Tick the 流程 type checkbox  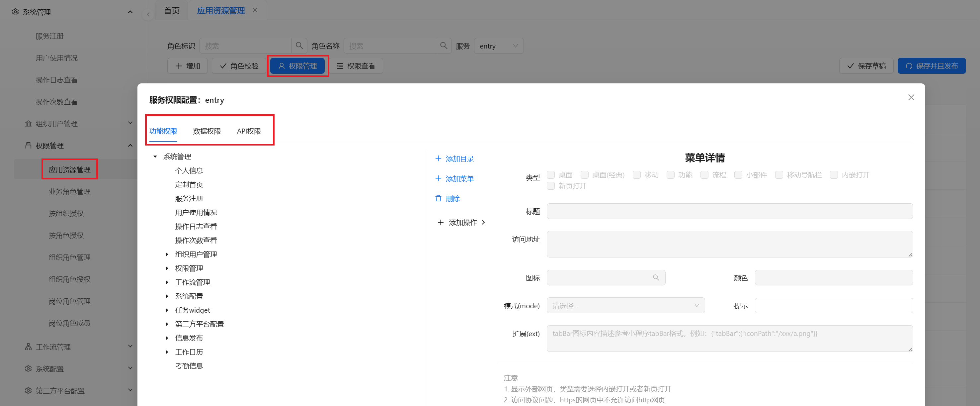click(x=704, y=175)
